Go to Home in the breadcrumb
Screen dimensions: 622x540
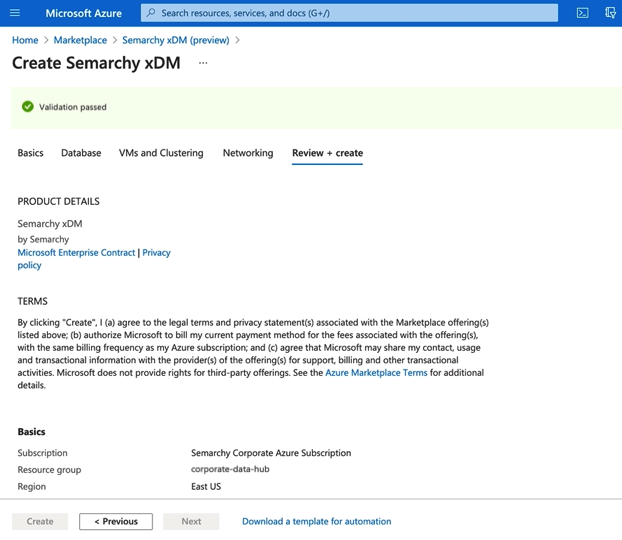coord(25,40)
